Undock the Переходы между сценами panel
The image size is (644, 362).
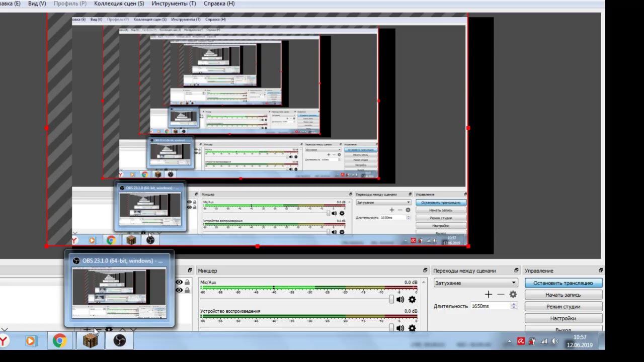pos(516,270)
